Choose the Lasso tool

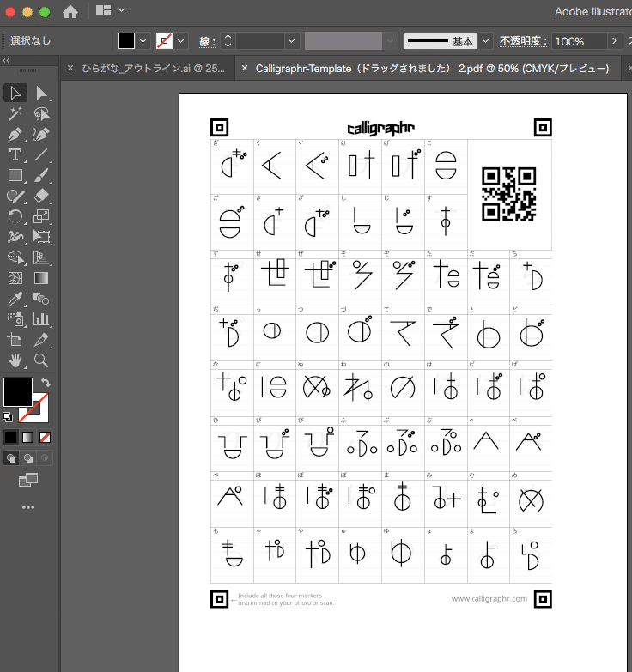click(x=41, y=113)
